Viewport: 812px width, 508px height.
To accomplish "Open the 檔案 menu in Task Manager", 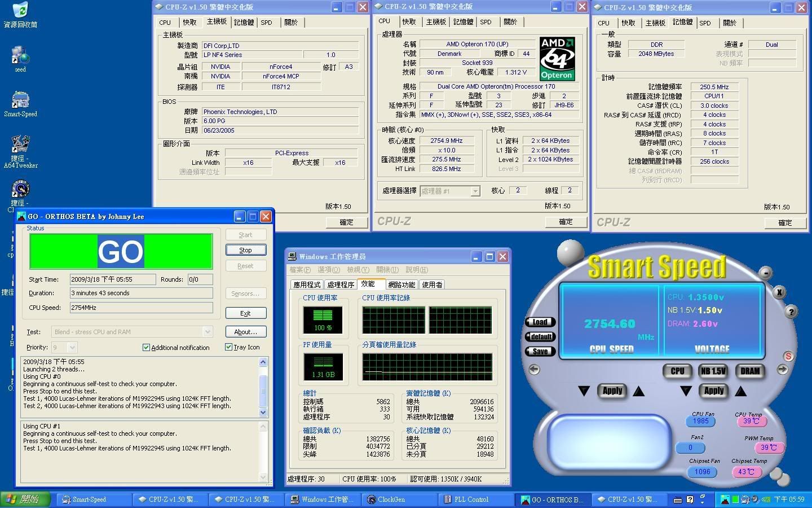I will click(x=300, y=270).
